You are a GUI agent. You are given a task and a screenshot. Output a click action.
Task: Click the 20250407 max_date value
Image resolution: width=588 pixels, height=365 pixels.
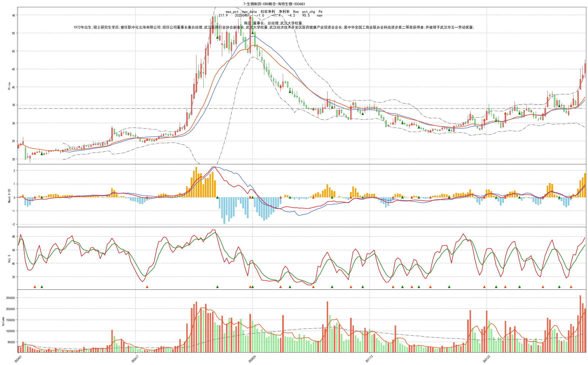click(242, 15)
